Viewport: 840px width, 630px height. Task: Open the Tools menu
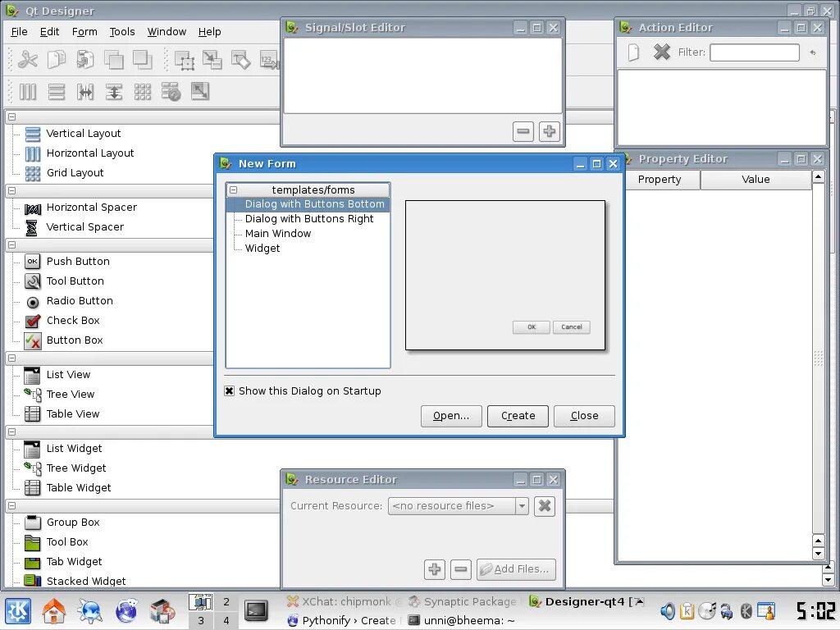pyautogui.click(x=122, y=32)
